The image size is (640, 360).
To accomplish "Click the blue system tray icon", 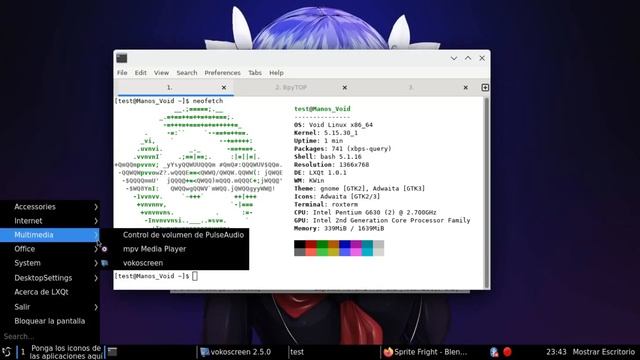I will (494, 352).
